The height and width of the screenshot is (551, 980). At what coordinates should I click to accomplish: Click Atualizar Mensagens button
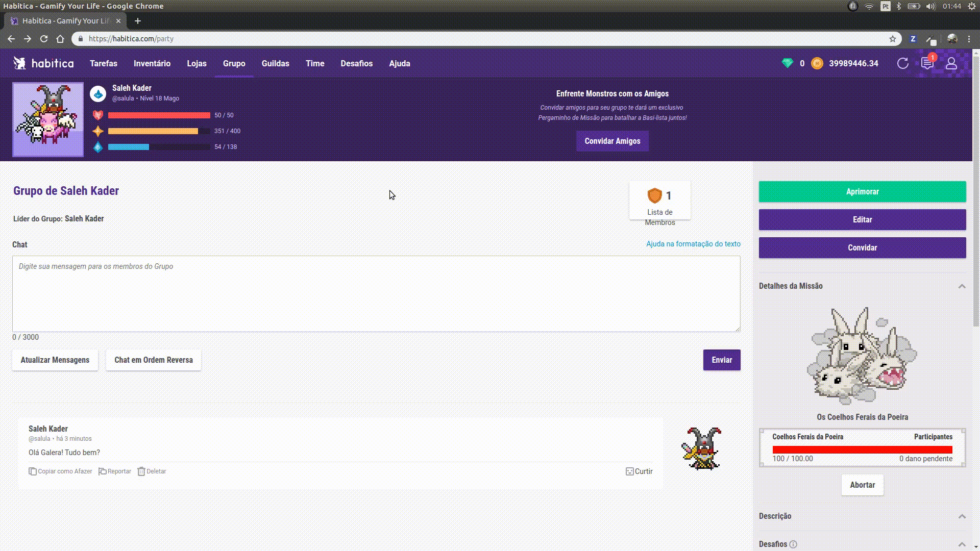click(x=55, y=360)
